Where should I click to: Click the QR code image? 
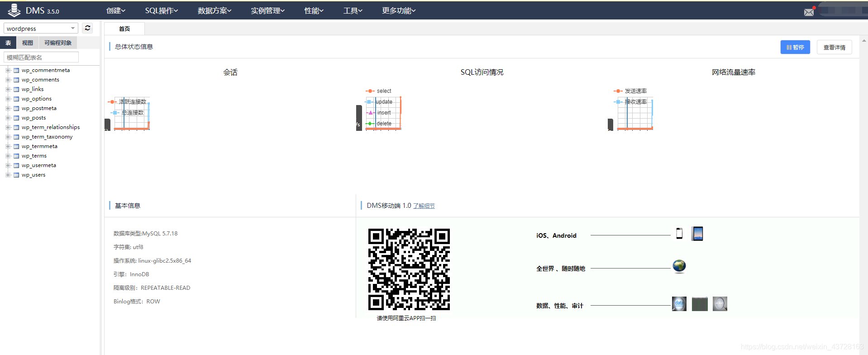pos(409,269)
